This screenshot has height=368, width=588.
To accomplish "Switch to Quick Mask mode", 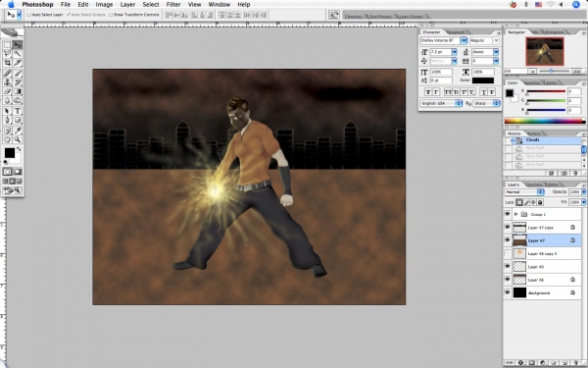I will pyautogui.click(x=18, y=172).
